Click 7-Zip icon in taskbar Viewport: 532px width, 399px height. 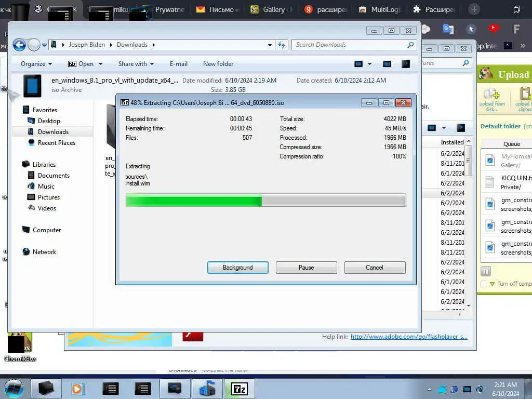(x=239, y=389)
